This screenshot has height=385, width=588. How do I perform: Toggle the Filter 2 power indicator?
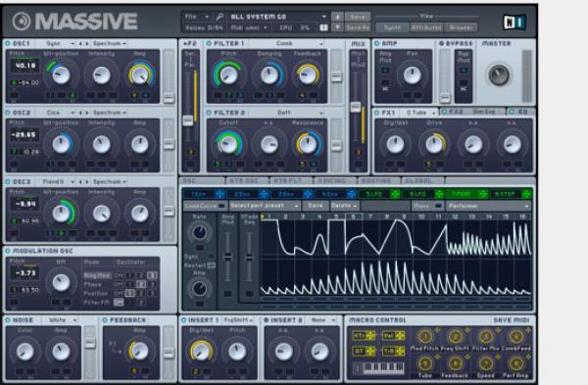click(209, 113)
